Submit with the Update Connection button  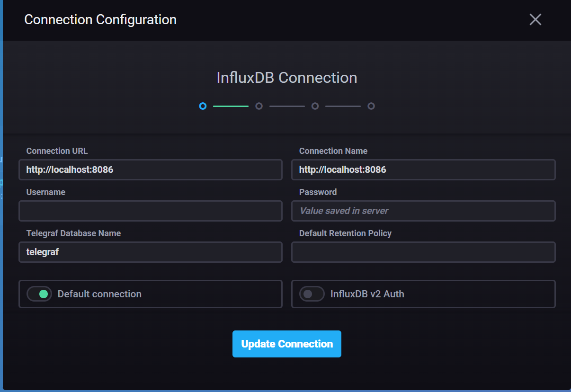pyautogui.click(x=287, y=344)
